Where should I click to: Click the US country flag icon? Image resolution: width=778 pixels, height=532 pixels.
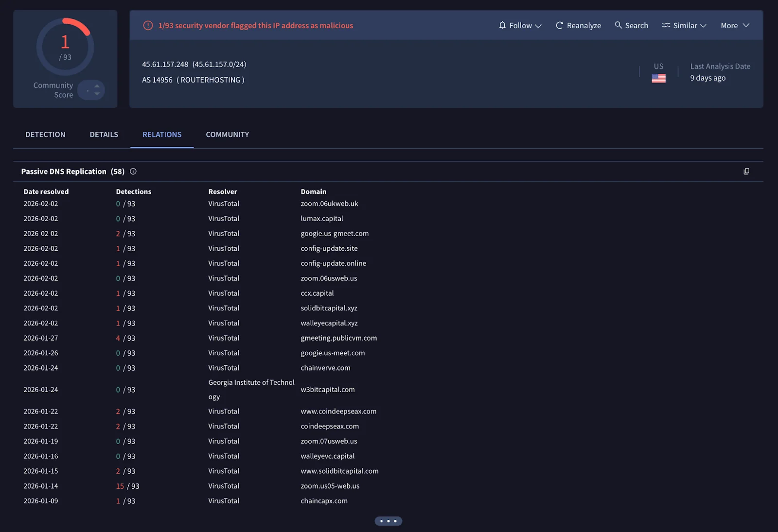(659, 78)
